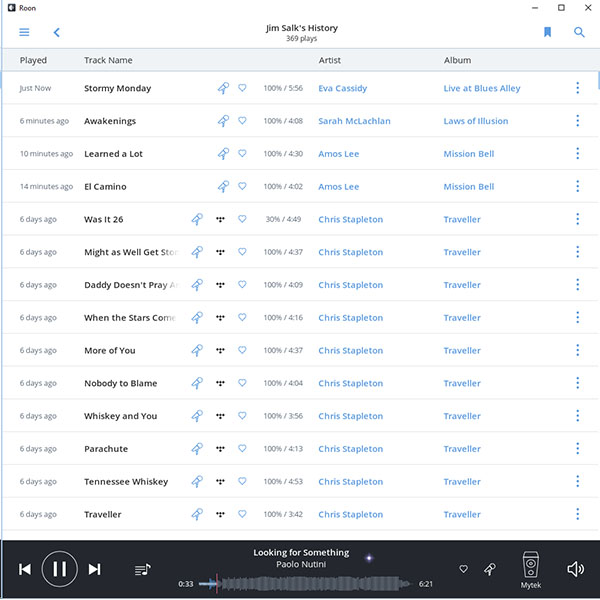Open the volume speaker control
This screenshot has width=600, height=600.
tap(575, 569)
